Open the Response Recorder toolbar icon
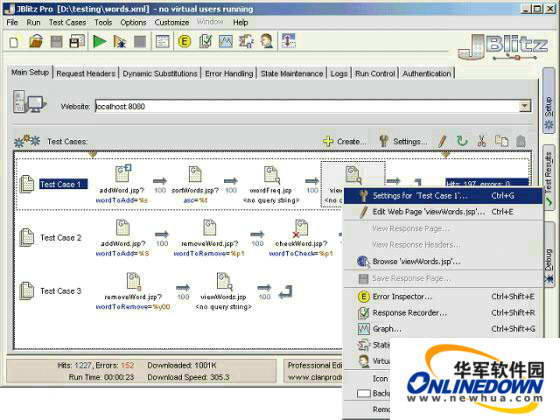 [x=205, y=41]
